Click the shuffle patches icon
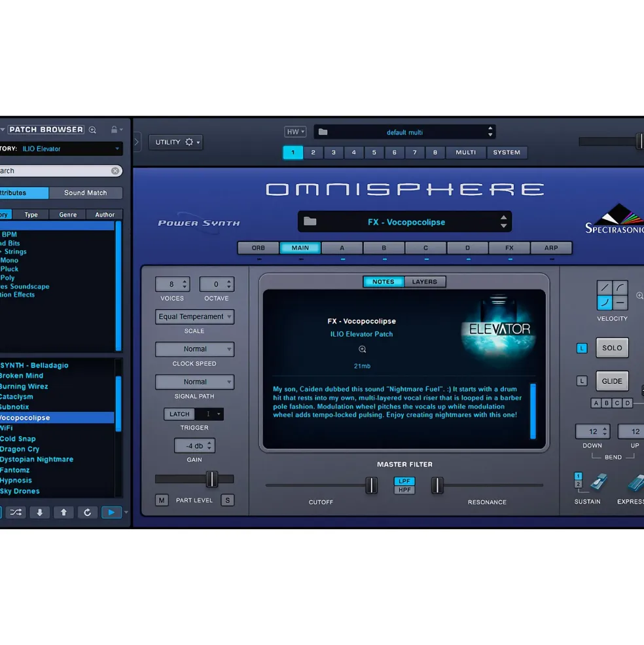 (16, 512)
